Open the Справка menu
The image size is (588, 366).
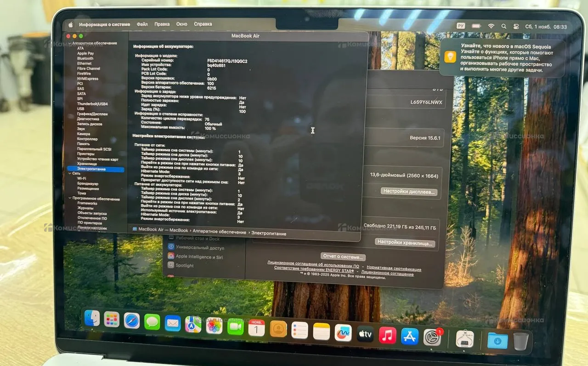(203, 24)
